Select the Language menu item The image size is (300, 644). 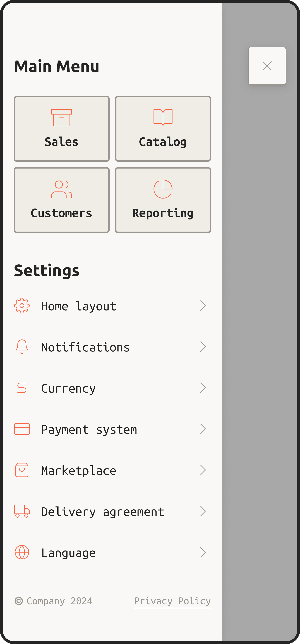(112, 552)
